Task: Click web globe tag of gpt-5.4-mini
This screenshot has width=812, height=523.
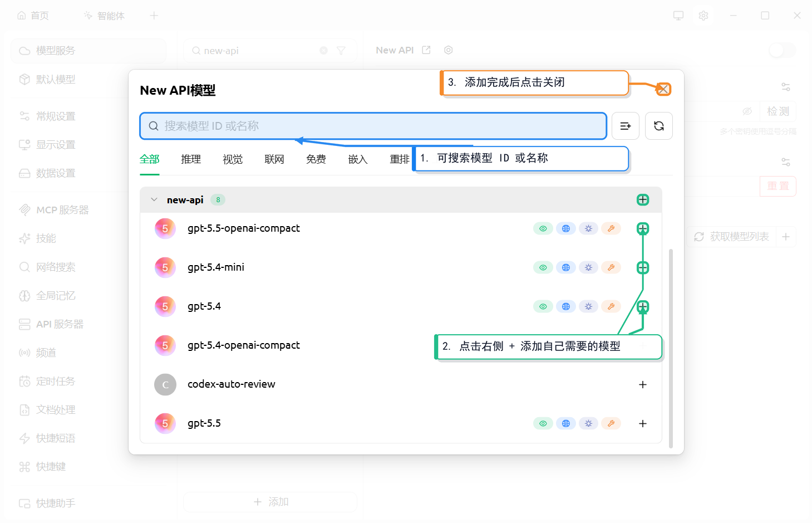Action: (566, 267)
